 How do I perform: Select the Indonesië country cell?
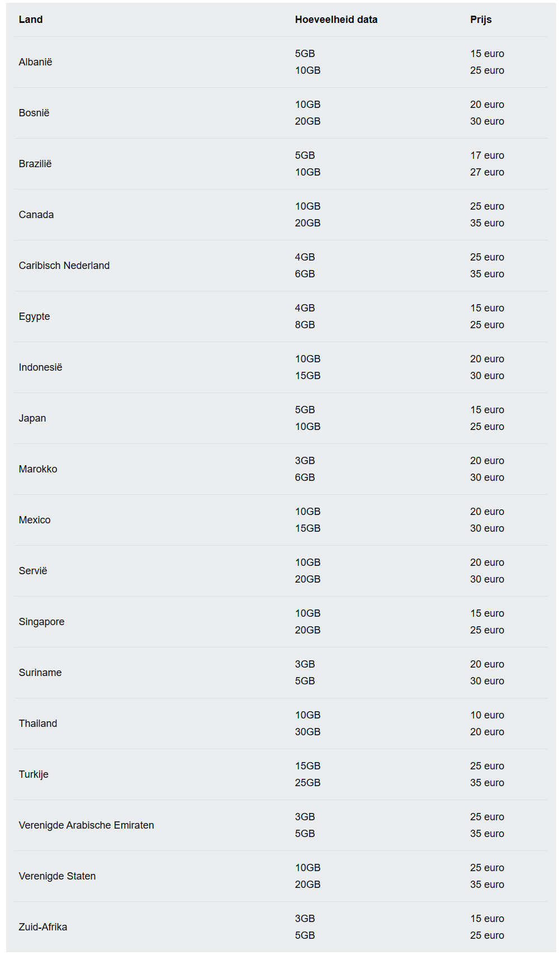(40, 367)
